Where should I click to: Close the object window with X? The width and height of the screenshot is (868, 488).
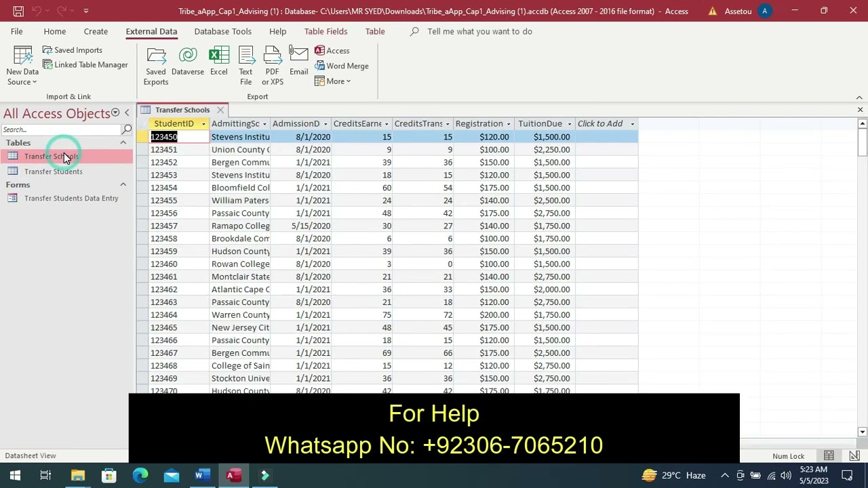coord(860,110)
